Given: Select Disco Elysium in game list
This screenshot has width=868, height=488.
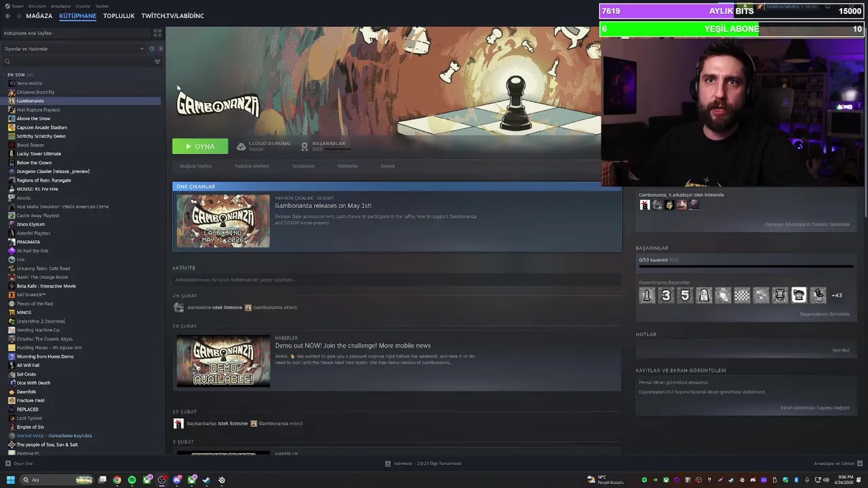Looking at the screenshot, I should (x=31, y=224).
